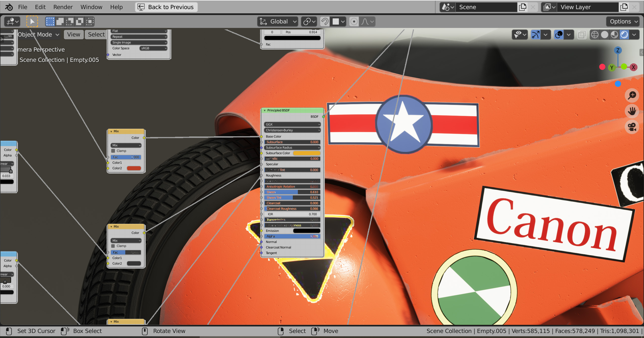Click the Z axis gizmo handle

[618, 50]
